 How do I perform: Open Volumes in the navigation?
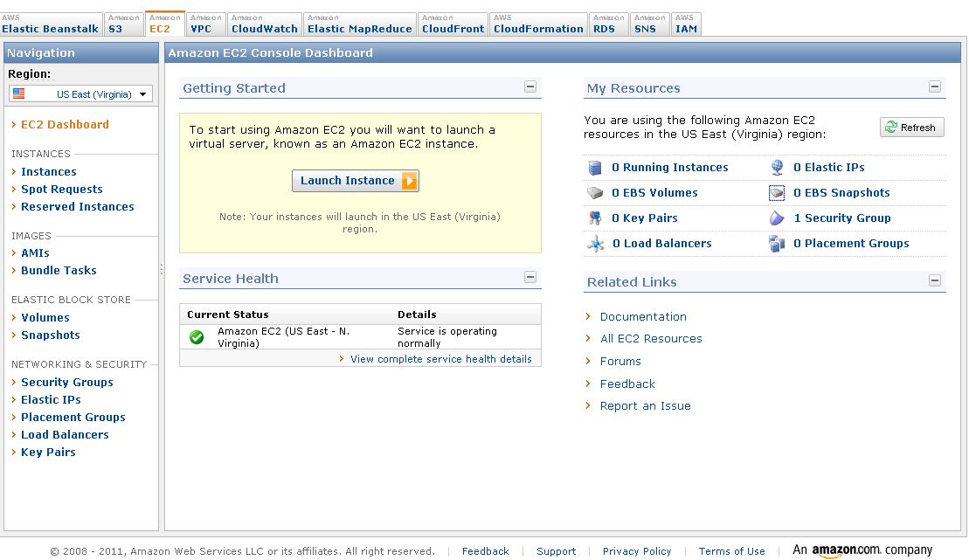click(45, 318)
